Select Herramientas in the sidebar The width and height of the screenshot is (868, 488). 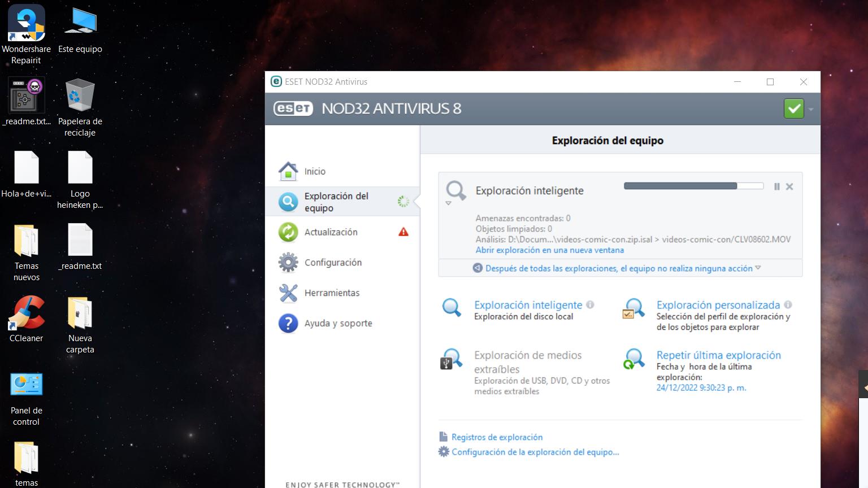click(332, 293)
